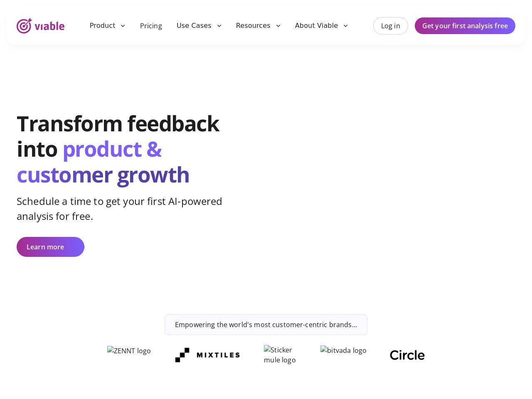Open the Product menu label

(102, 25)
